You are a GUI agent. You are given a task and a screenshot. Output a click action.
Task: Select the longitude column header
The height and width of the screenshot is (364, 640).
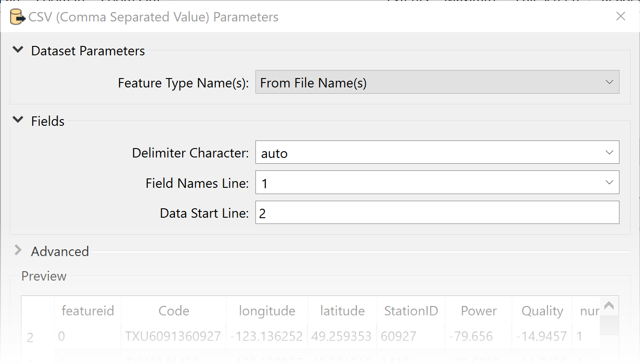click(x=267, y=311)
